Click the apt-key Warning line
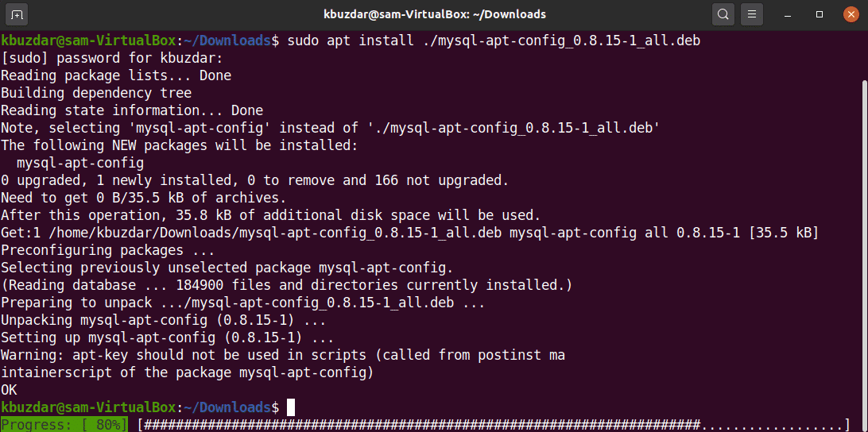Image resolution: width=868 pixels, height=432 pixels. coord(282,355)
